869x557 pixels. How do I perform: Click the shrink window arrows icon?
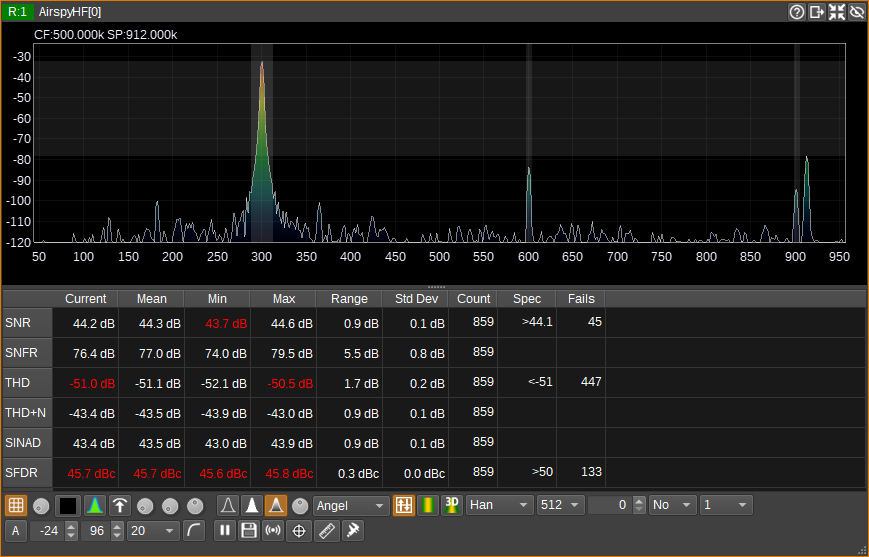[x=837, y=12]
